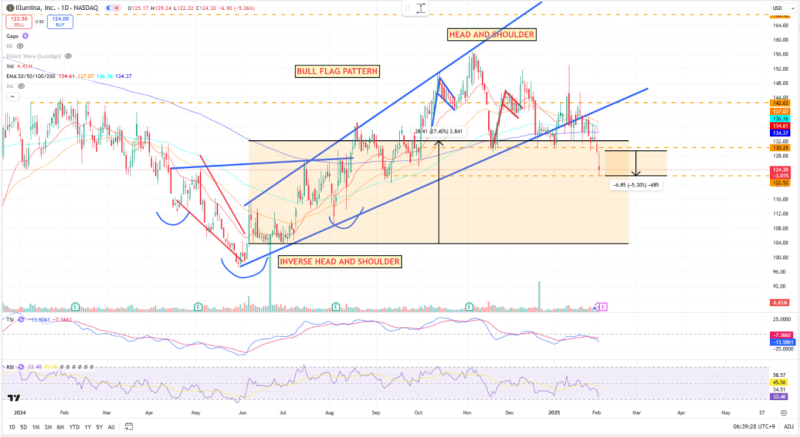Image resolution: width=800 pixels, height=437 pixels.
Task: Click the HEAD AND SHOULDER text label
Action: coord(491,35)
